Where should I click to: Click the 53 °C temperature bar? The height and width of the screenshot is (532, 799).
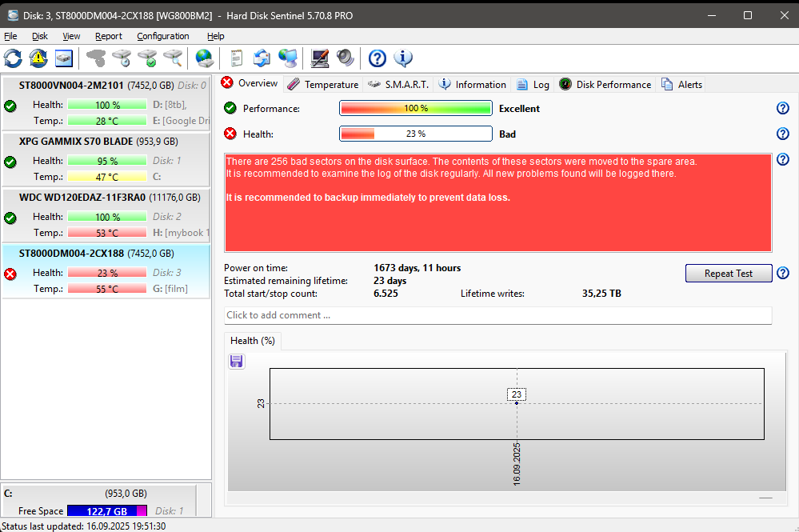click(x=107, y=233)
